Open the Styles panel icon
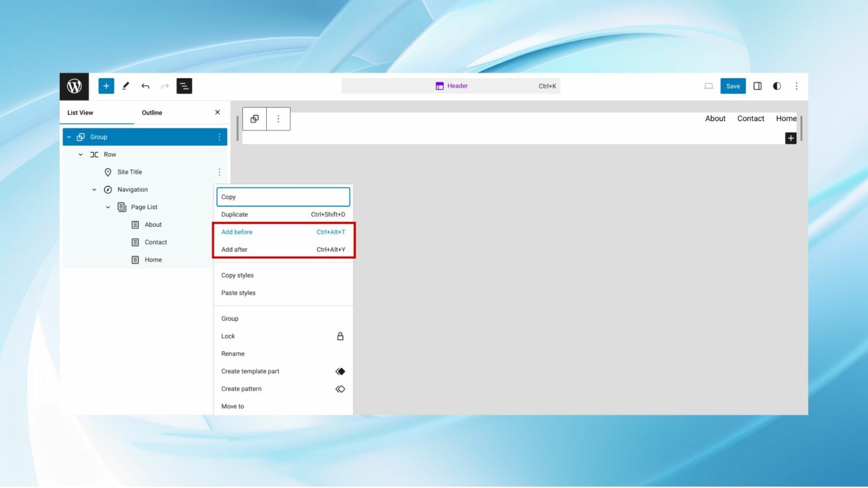 [776, 86]
